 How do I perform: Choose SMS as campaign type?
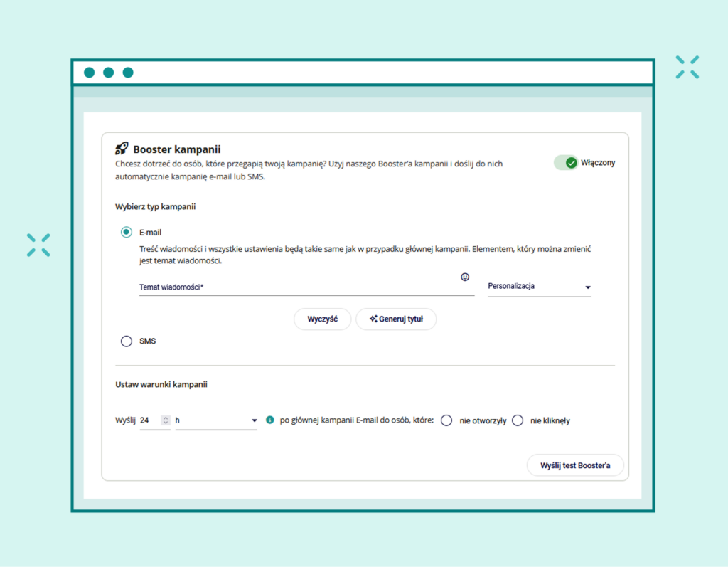127,341
